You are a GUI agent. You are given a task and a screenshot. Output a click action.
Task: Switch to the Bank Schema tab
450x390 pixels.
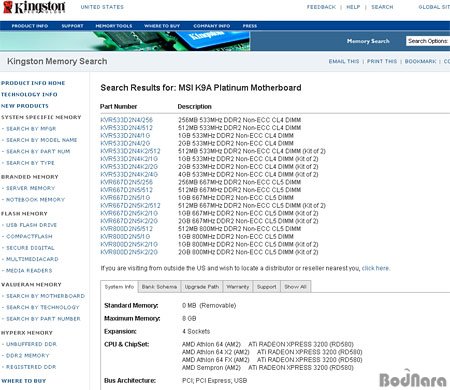point(159,287)
